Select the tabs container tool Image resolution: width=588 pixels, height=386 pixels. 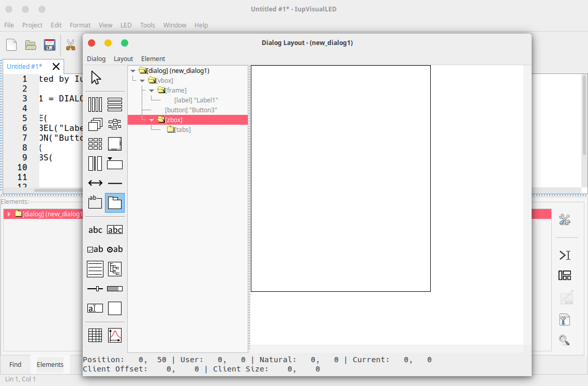coord(115,203)
